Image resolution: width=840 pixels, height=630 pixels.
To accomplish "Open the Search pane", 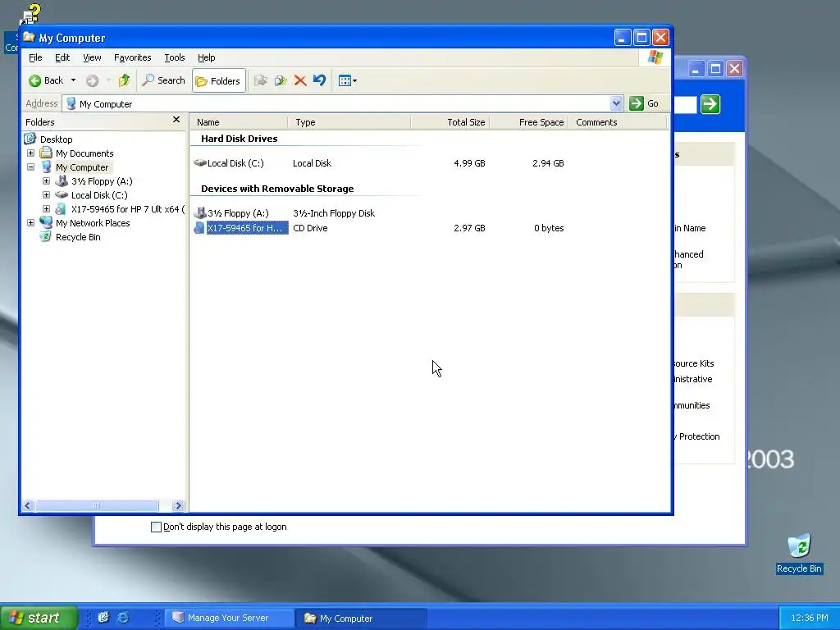I will tap(164, 81).
